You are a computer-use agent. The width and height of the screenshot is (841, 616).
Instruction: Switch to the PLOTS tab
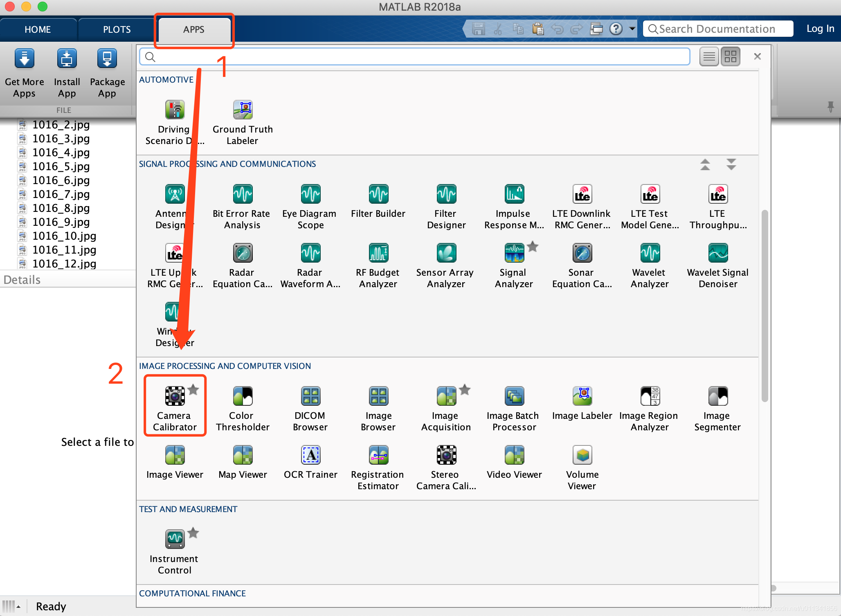point(117,29)
